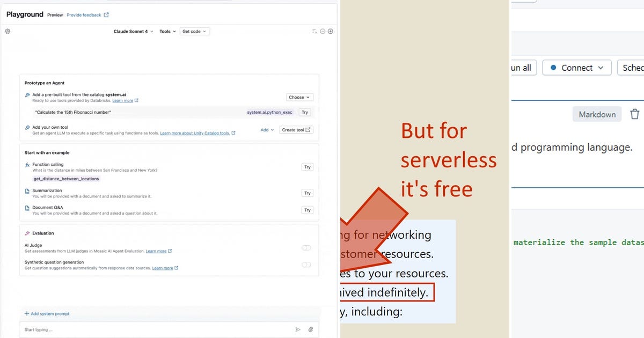Select the Function calling example icon
This screenshot has width=644, height=338.
[x=27, y=164]
